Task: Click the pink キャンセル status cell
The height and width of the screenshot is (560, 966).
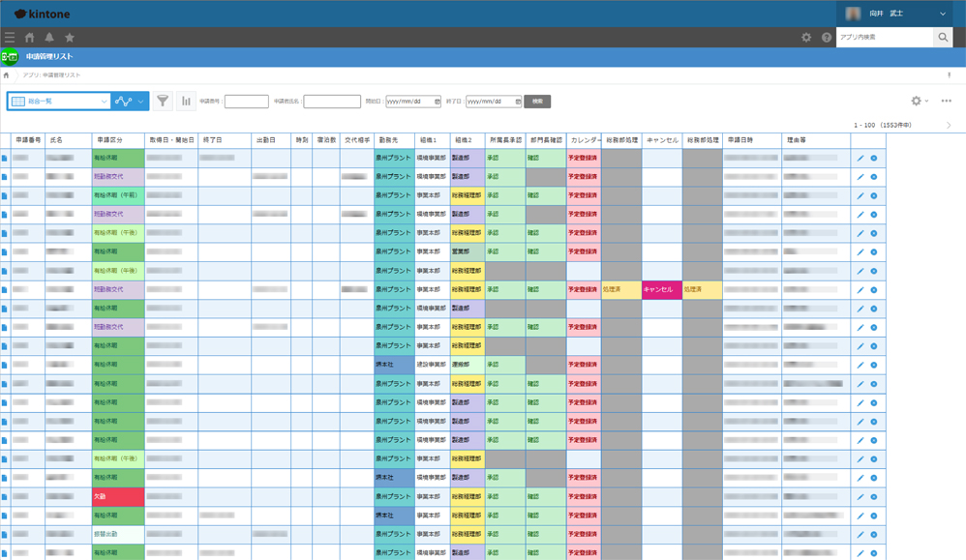Action: (x=661, y=289)
